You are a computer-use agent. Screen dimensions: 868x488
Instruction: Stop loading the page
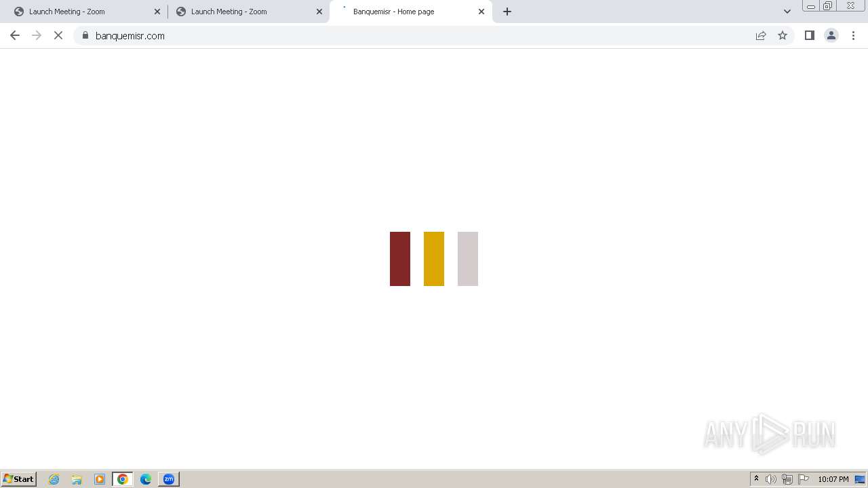[x=58, y=35]
